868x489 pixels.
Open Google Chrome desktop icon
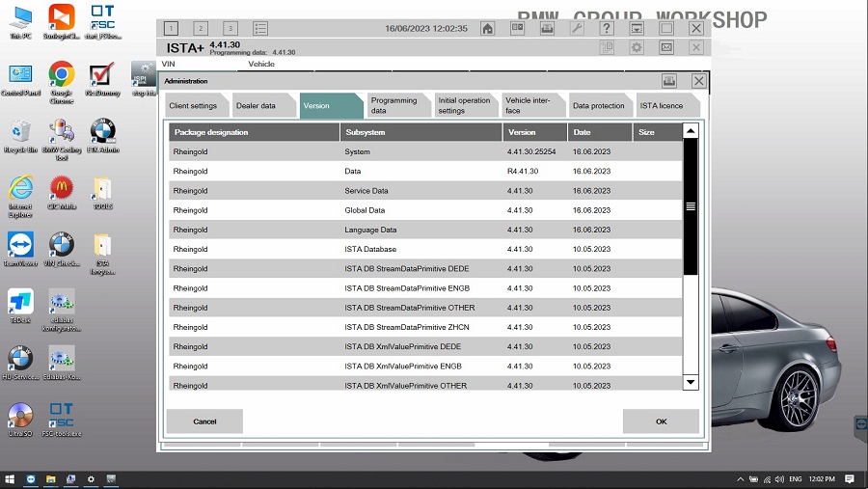[x=62, y=82]
